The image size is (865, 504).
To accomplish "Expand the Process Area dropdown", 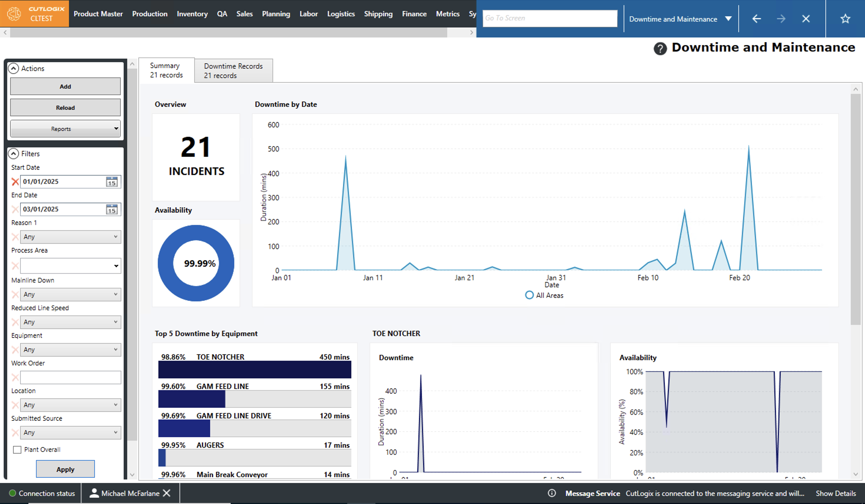I will tap(116, 266).
